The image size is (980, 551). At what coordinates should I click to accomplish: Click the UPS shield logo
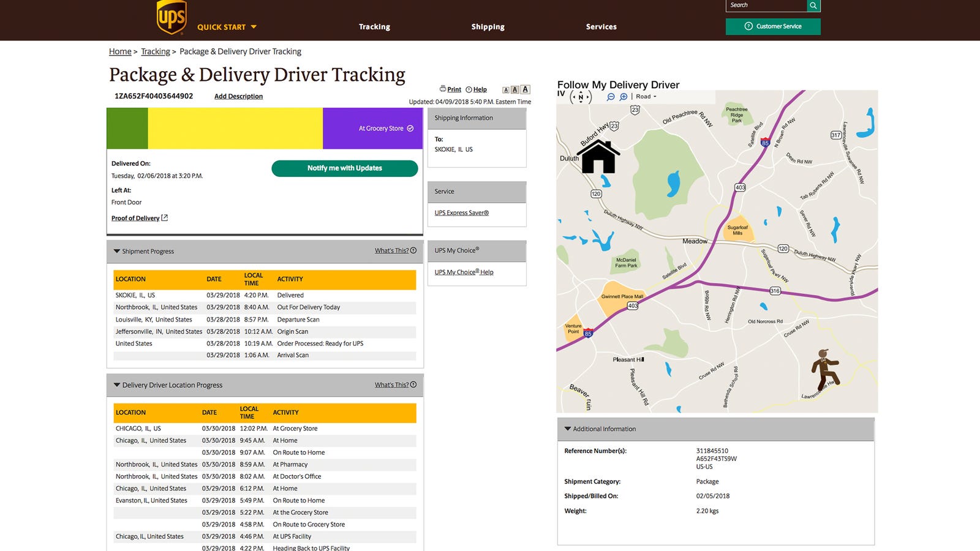tap(171, 17)
